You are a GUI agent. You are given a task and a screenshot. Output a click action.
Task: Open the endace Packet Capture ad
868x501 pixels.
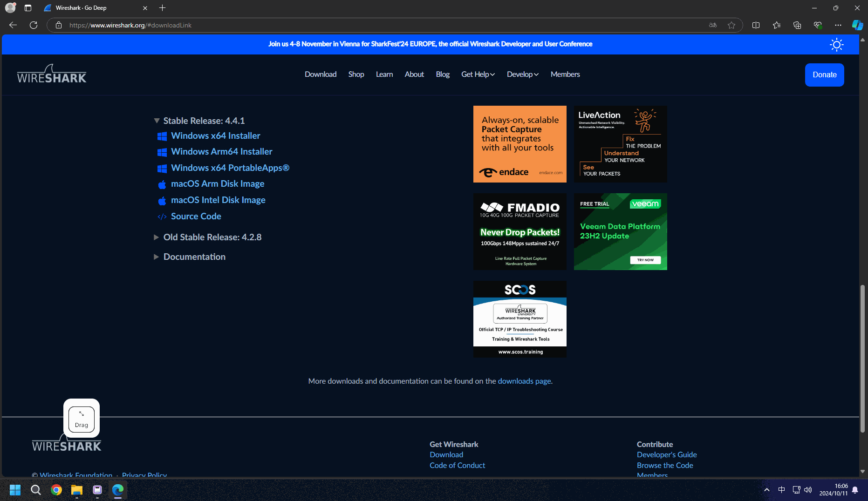tap(520, 144)
